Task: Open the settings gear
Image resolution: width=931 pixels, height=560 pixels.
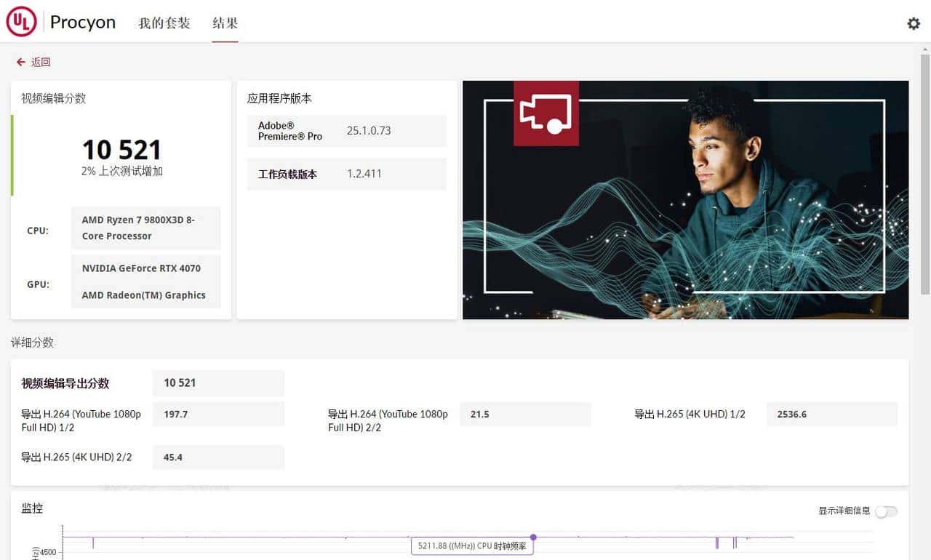Action: (x=914, y=23)
